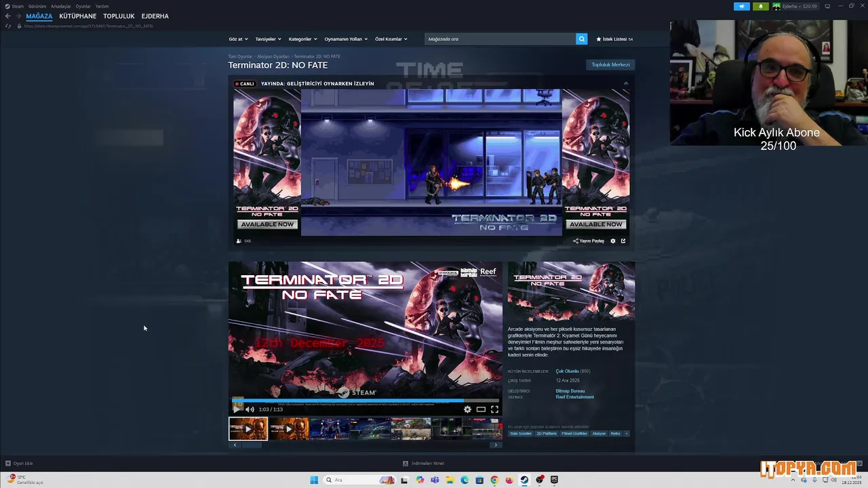868x488 pixels.
Task: Select the 2D Platform tag
Action: [547, 434]
